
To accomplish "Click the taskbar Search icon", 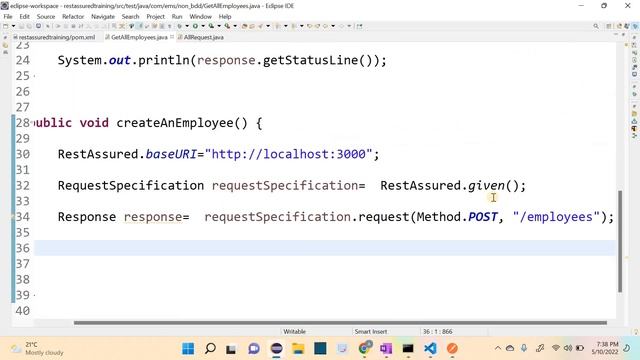I will pyautogui.click(x=210, y=349).
